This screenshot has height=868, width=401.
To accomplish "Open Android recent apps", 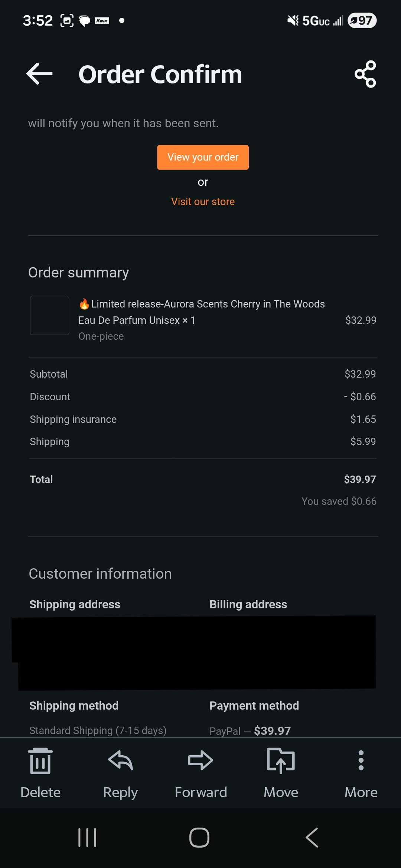I will (x=87, y=838).
